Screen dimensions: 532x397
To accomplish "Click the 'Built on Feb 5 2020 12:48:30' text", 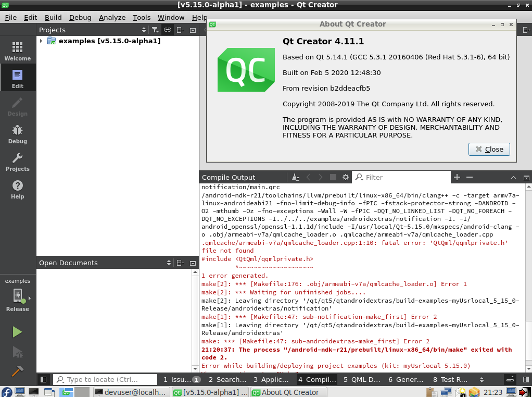I will [332, 72].
